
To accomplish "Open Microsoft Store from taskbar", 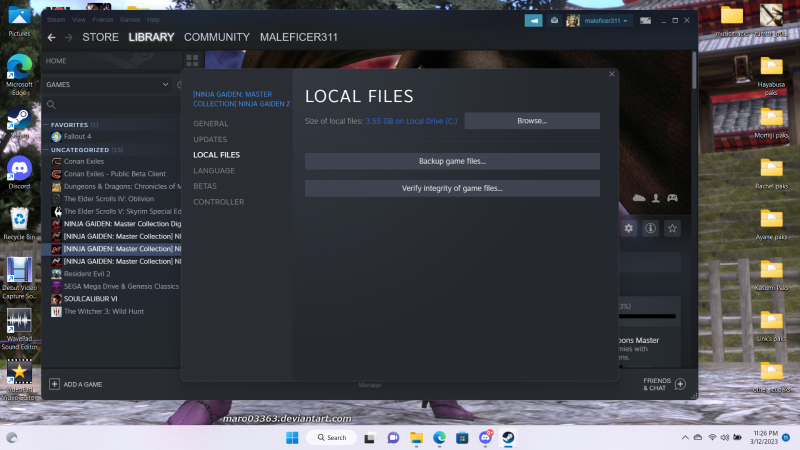I will (x=462, y=437).
